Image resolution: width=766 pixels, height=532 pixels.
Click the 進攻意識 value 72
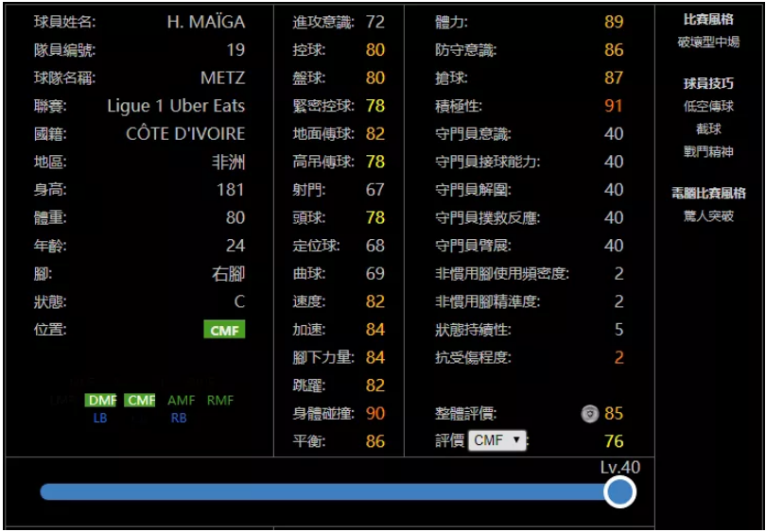375,22
